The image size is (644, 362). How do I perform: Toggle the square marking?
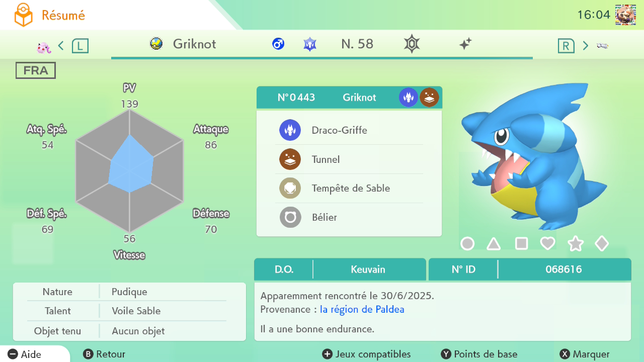(521, 244)
